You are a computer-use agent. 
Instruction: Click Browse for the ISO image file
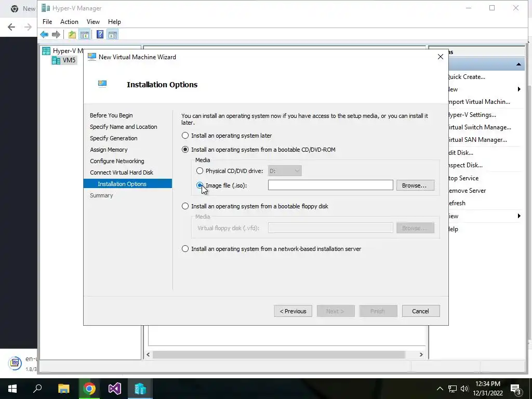pos(415,185)
